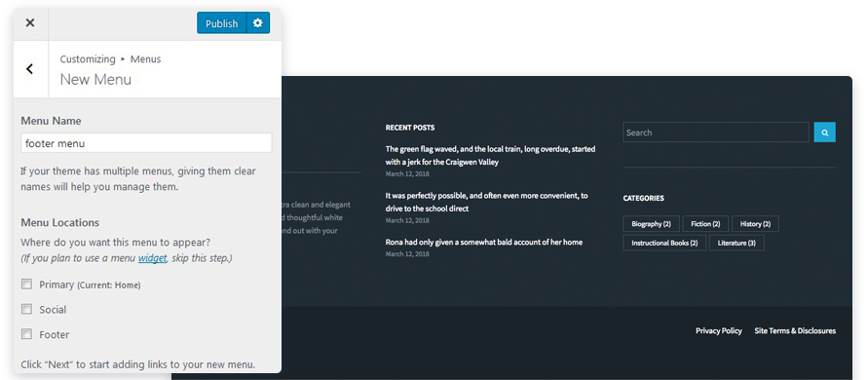This screenshot has height=380, width=868.
Task: Open the green flag waved recent post
Action: (490, 156)
